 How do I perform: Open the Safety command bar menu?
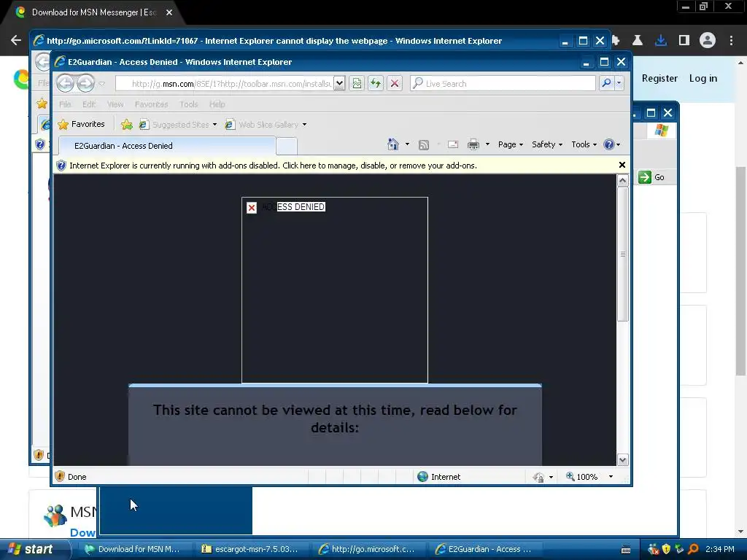point(547,144)
